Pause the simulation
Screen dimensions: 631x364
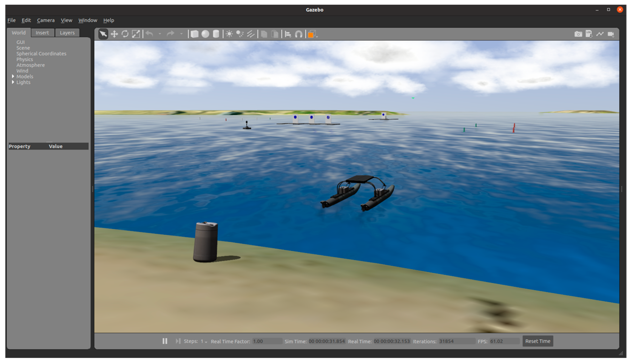(x=165, y=341)
